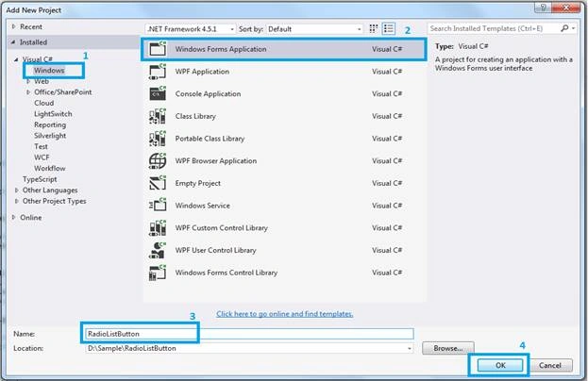Click the project Name input field
588x381 pixels.
(249, 334)
